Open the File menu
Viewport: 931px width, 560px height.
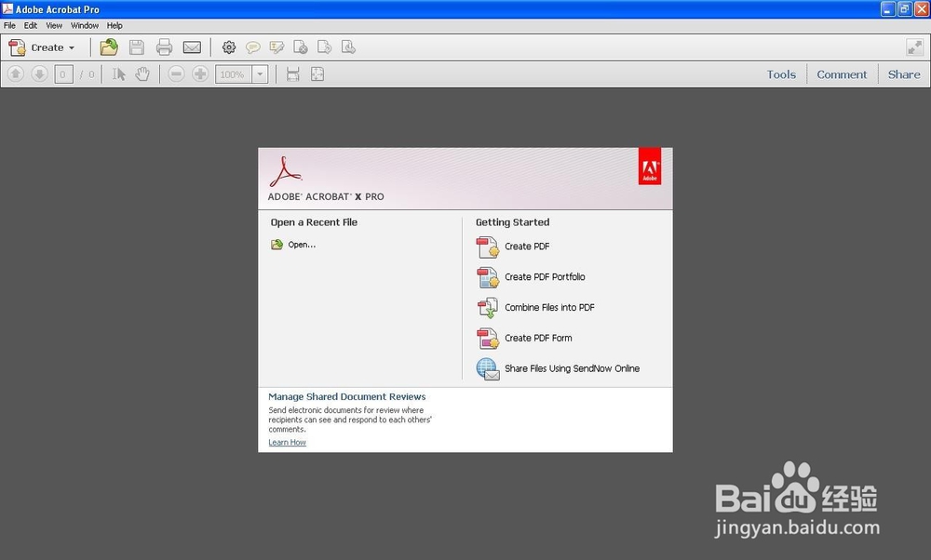click(9, 25)
